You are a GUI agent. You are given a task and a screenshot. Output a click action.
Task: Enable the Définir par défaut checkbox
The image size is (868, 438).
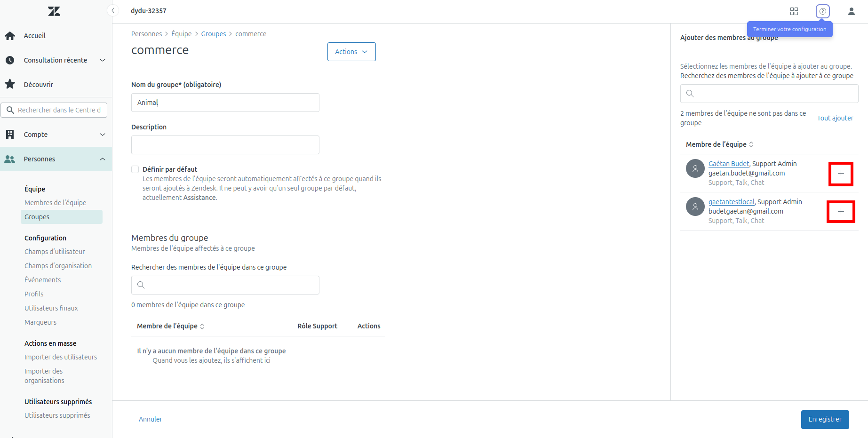click(135, 169)
